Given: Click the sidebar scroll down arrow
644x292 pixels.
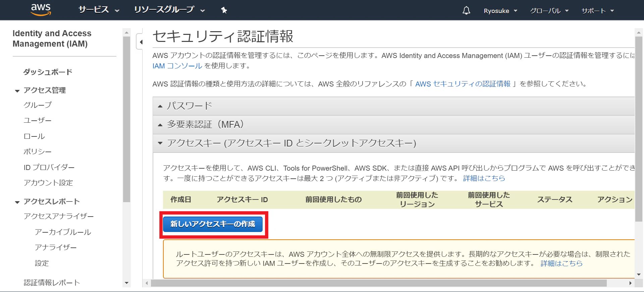Looking at the screenshot, I should (x=126, y=283).
